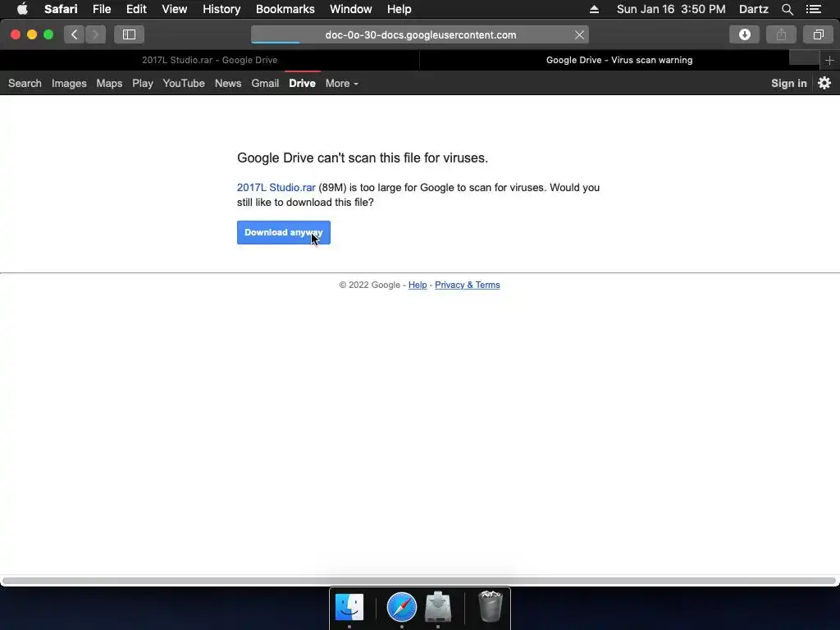Add a new tab with plus button
840x630 pixels.
point(829,60)
